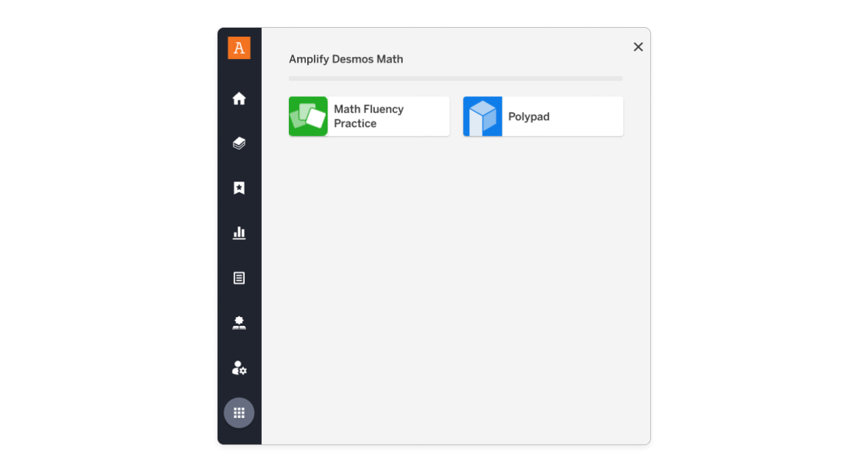Select the Math Fluency Practice tile
This screenshot has width=868, height=475.
(369, 117)
